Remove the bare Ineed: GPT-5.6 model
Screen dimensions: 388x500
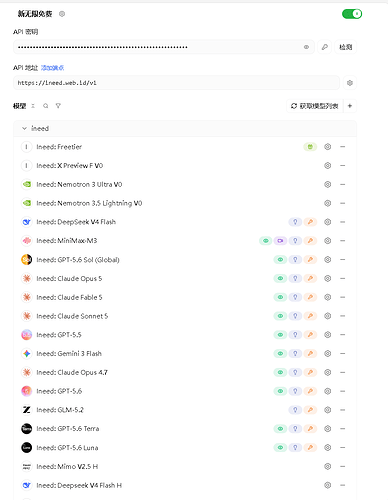click(342, 391)
